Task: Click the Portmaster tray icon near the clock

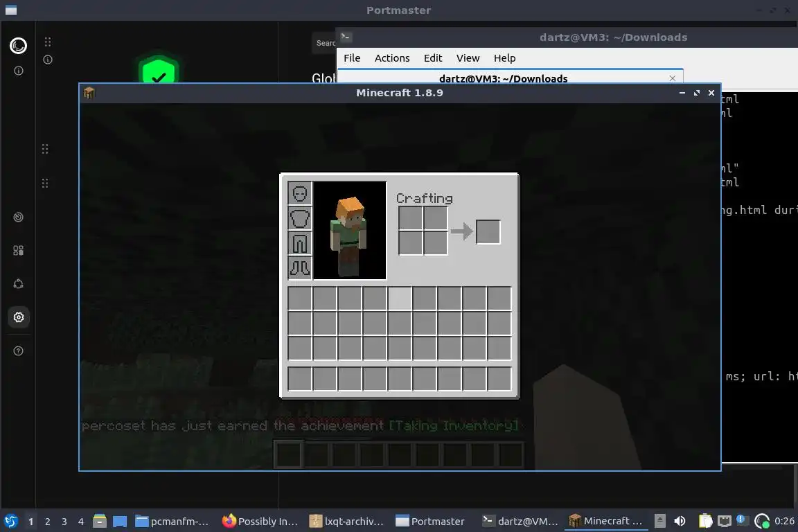Action: (x=761, y=521)
